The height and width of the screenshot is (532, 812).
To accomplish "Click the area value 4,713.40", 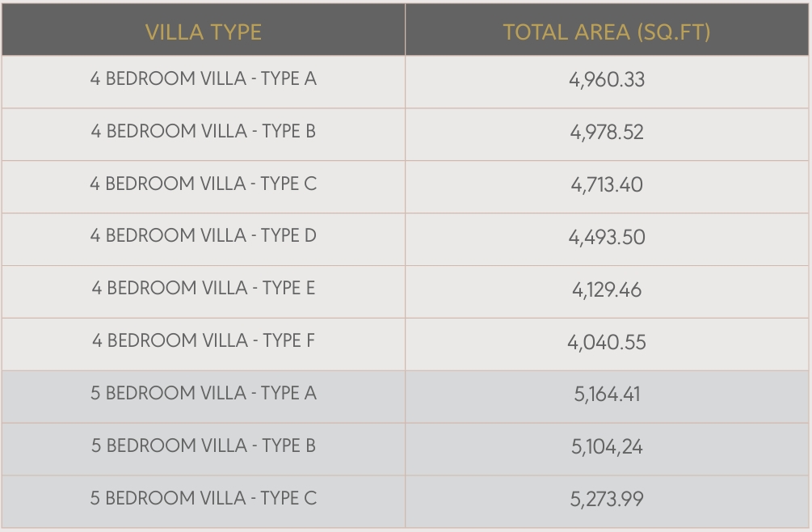I will click(x=607, y=185).
